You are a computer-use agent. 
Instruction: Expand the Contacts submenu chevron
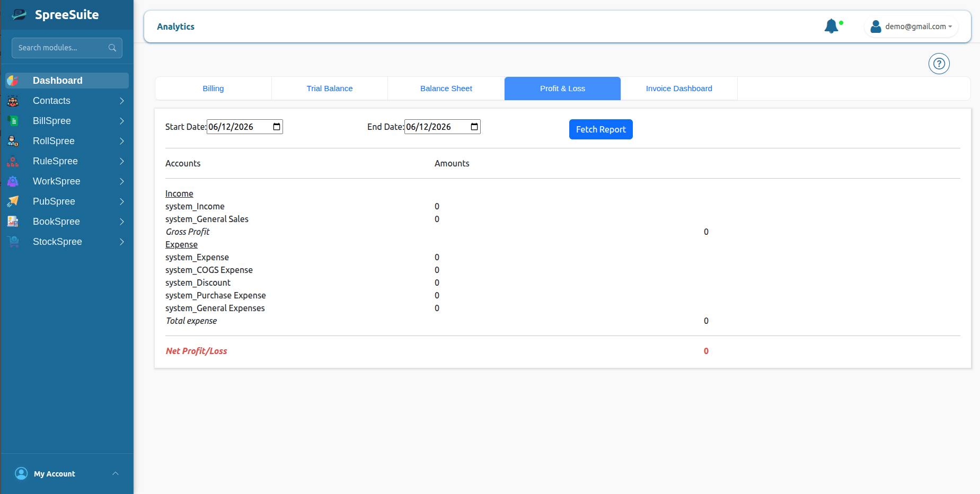122,101
